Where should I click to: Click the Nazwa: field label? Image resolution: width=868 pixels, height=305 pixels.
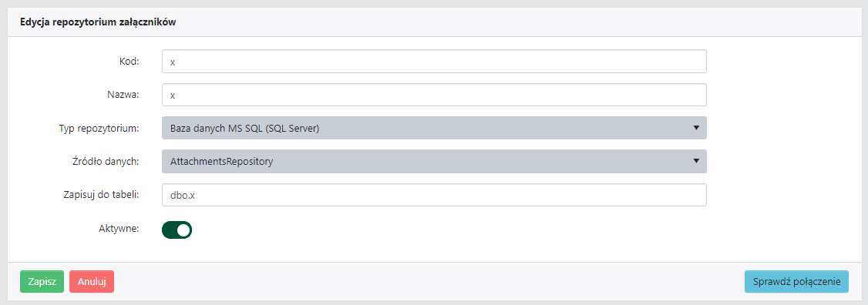pyautogui.click(x=123, y=94)
